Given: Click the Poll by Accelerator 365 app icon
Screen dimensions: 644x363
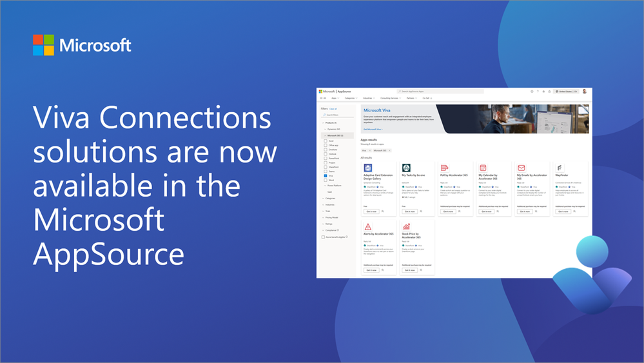Looking at the screenshot, I should [x=444, y=168].
